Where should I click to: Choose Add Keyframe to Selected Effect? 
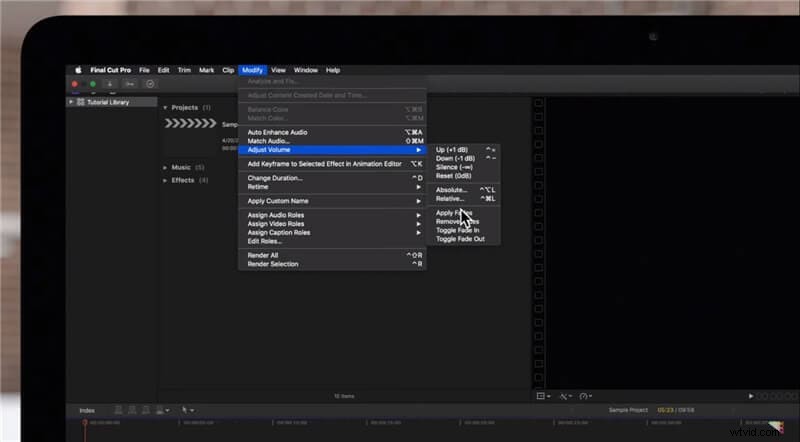tap(332, 164)
